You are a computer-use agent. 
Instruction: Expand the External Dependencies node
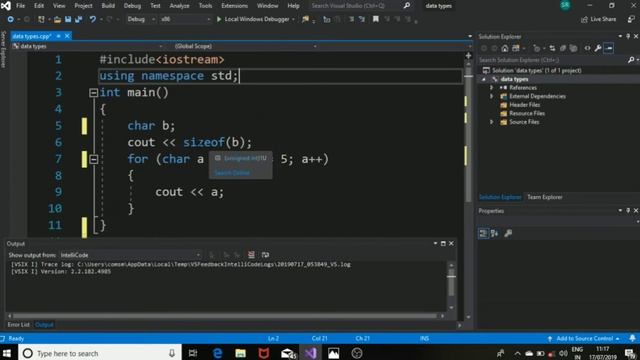(x=491, y=96)
